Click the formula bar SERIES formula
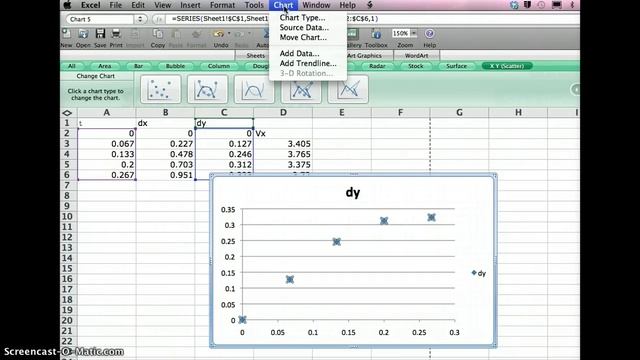 click(x=275, y=19)
